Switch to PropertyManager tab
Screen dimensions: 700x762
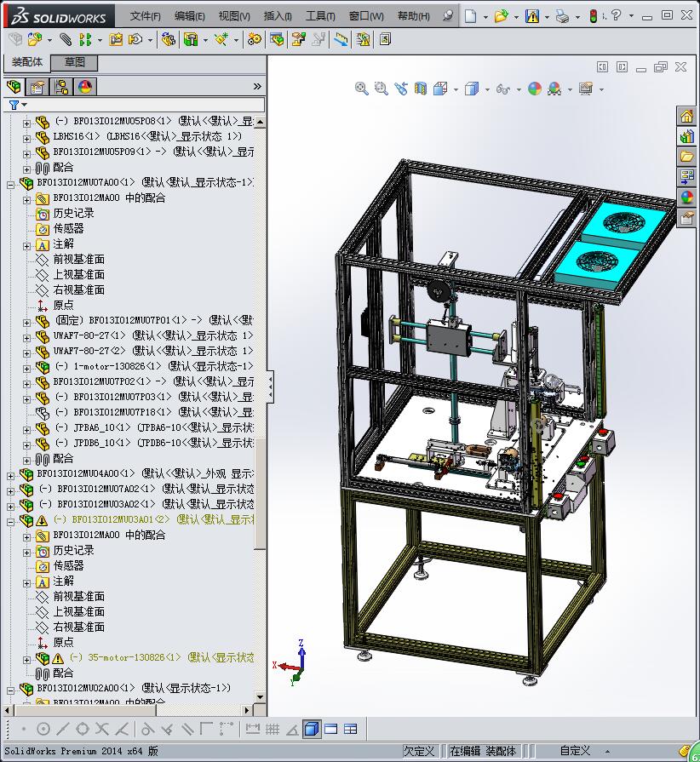[37, 87]
